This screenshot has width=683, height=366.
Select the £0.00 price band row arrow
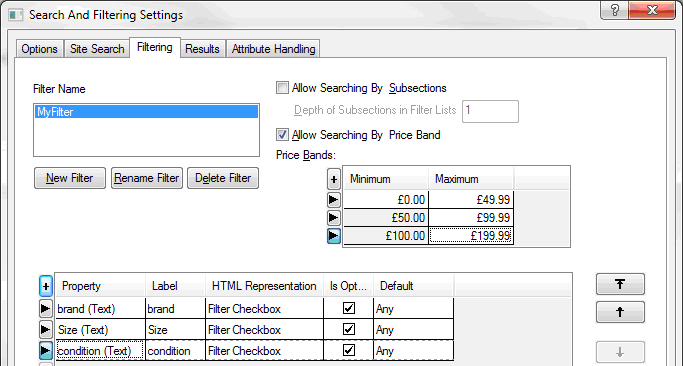334,200
